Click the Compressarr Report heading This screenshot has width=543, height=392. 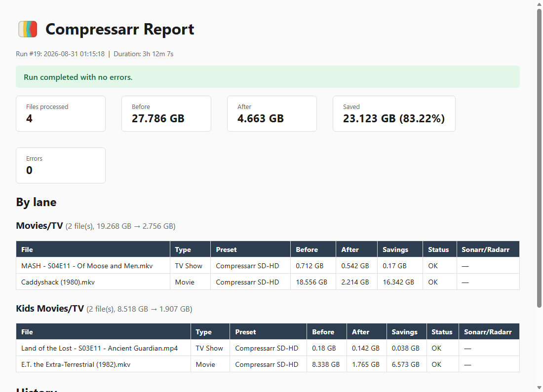pos(119,29)
